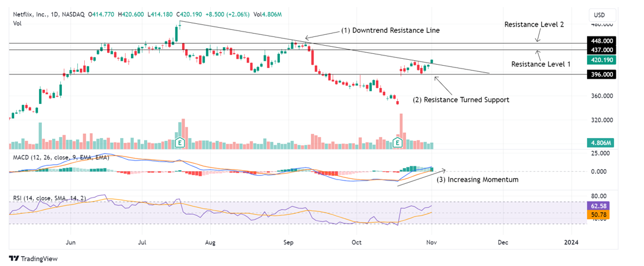Click the 360.000 price axis tick
Image resolution: width=644 pixels, height=266 pixels.
pyautogui.click(x=603, y=96)
